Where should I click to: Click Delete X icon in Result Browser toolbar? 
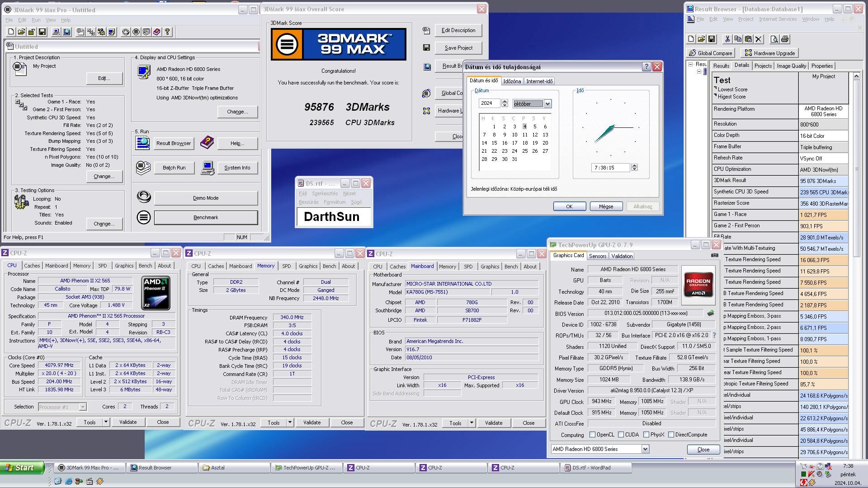click(759, 39)
